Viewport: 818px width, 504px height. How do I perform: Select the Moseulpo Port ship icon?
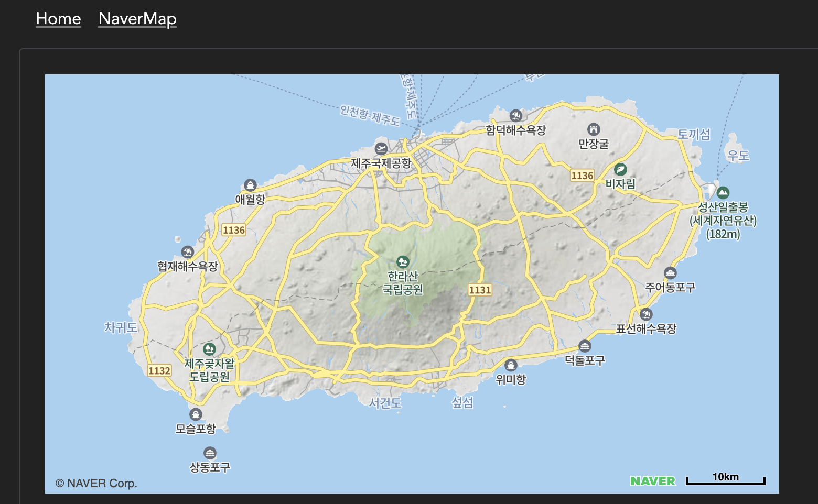[196, 414]
